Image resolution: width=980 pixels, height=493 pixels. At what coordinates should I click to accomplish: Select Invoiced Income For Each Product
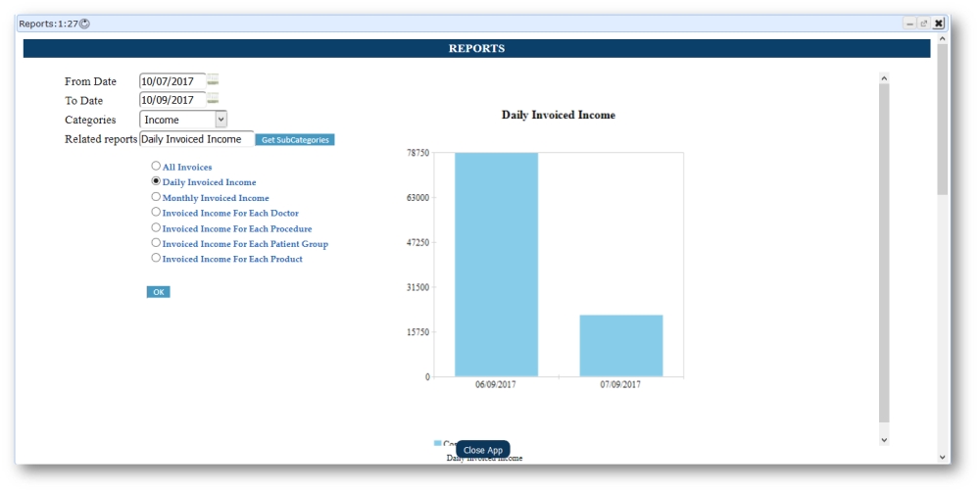[x=156, y=258]
